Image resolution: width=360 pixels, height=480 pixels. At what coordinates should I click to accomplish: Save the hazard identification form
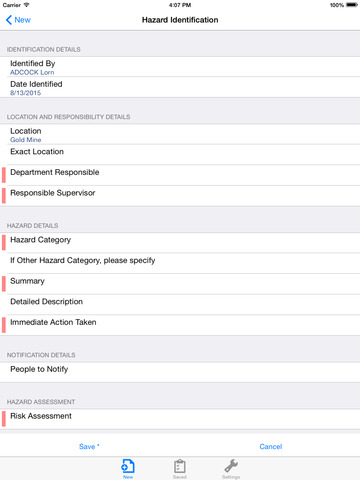pyautogui.click(x=89, y=447)
